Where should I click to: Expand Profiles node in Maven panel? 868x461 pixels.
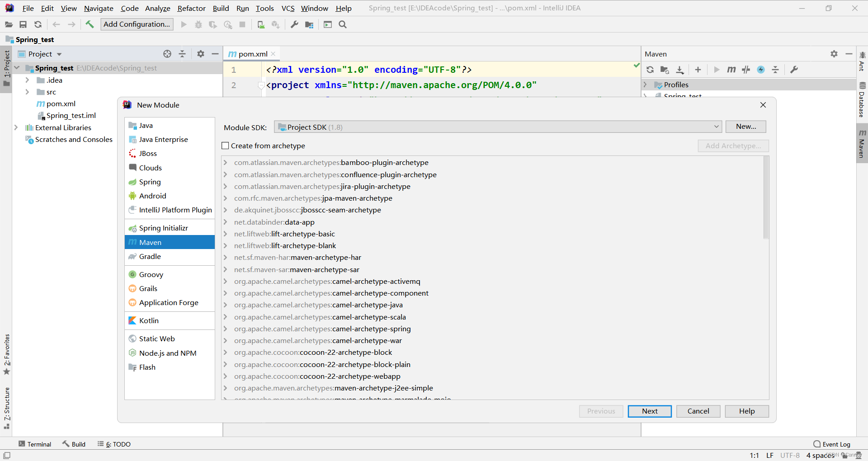point(645,85)
